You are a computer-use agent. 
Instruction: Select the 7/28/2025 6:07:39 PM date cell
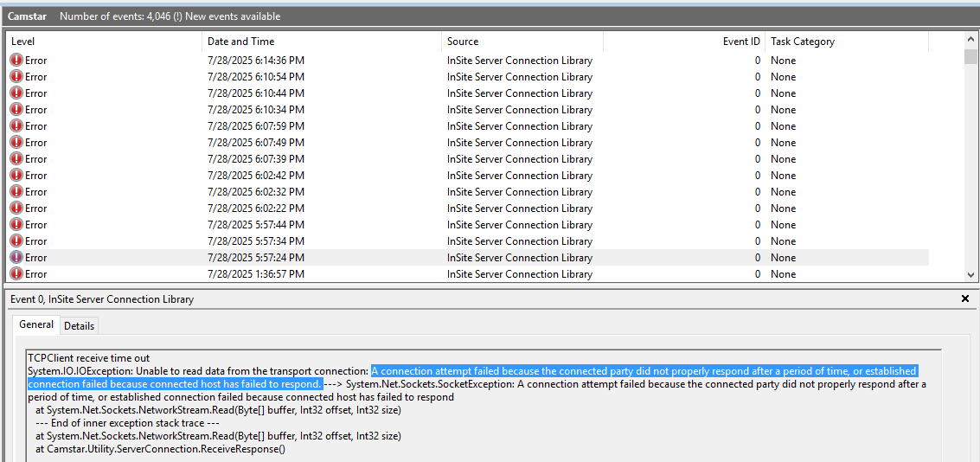pos(256,159)
